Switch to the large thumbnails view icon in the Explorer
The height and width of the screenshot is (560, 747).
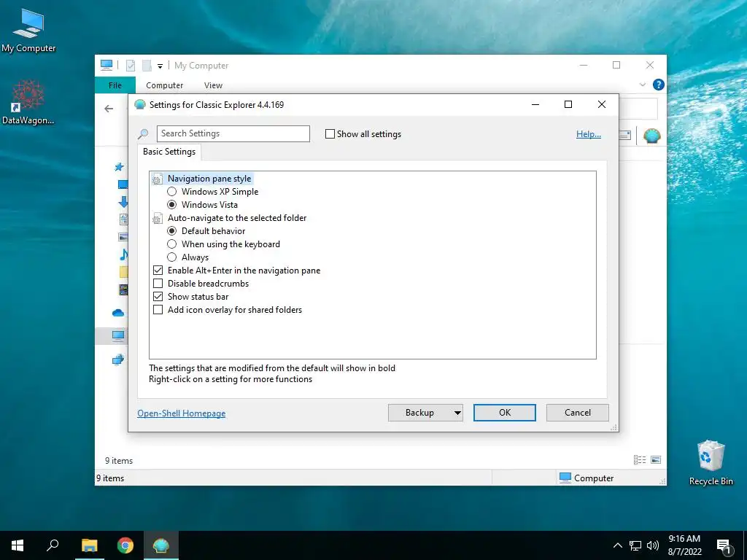pyautogui.click(x=656, y=459)
